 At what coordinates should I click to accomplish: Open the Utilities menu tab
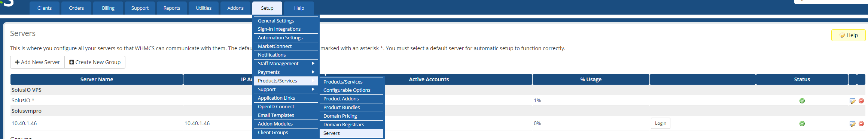click(204, 8)
